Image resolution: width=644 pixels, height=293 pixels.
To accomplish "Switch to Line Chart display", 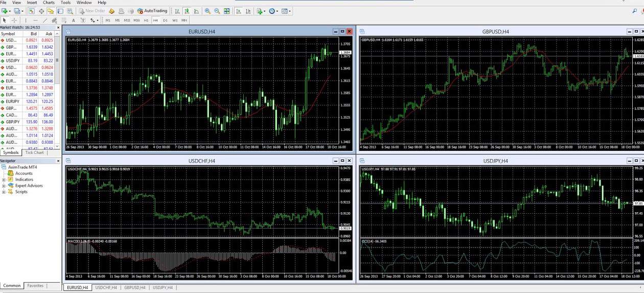I will point(196,11).
